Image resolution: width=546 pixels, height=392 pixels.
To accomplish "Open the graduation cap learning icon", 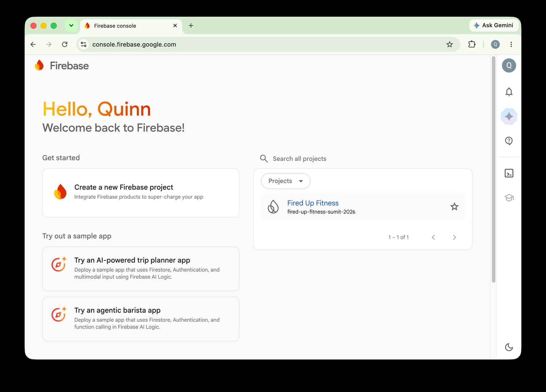I will 509,198.
